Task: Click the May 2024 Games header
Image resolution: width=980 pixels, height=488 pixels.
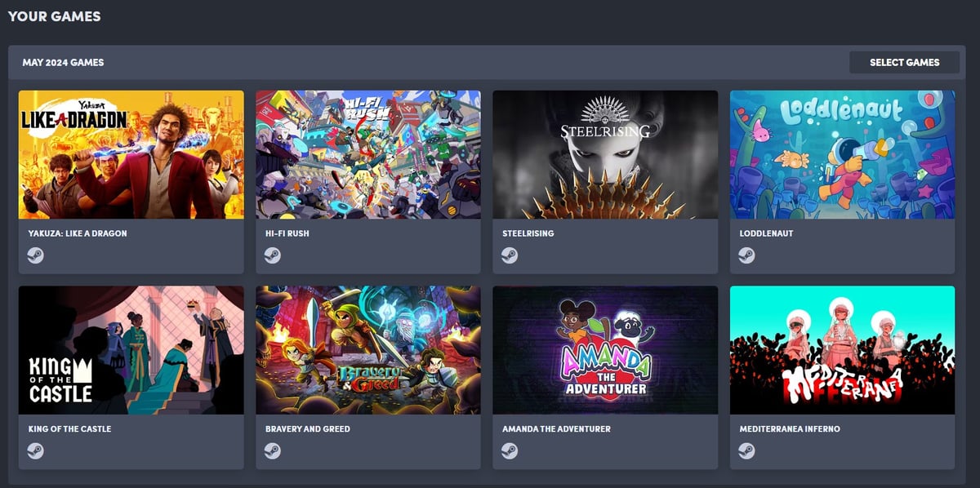Action: (x=63, y=63)
